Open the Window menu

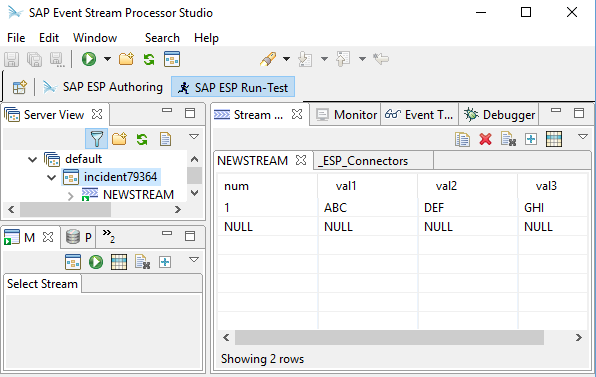[x=95, y=38]
